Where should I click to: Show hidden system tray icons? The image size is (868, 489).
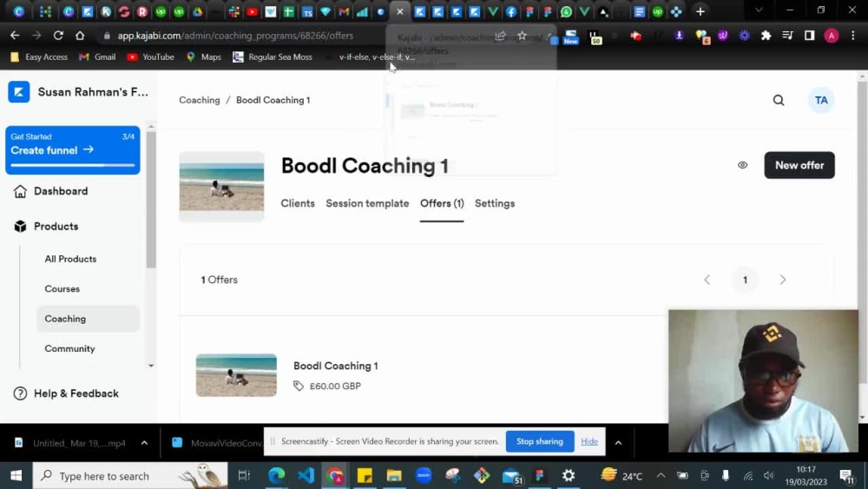(x=661, y=476)
